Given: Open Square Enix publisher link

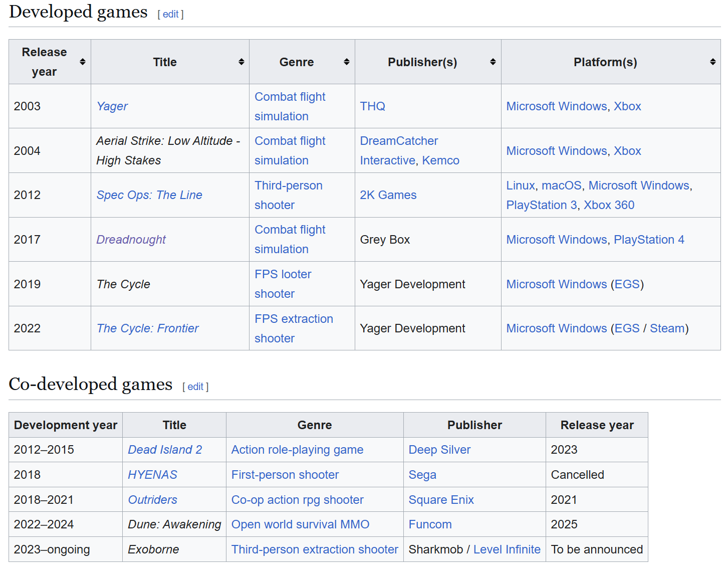Looking at the screenshot, I should point(441,500).
